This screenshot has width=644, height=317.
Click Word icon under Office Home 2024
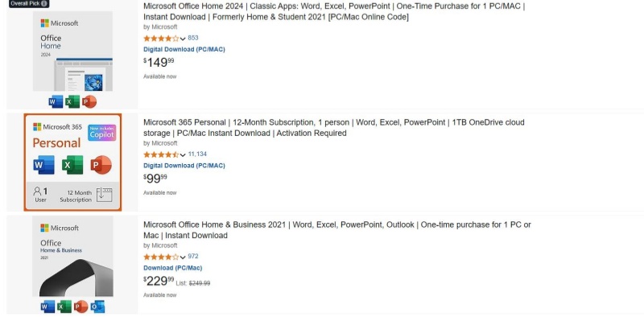point(56,101)
